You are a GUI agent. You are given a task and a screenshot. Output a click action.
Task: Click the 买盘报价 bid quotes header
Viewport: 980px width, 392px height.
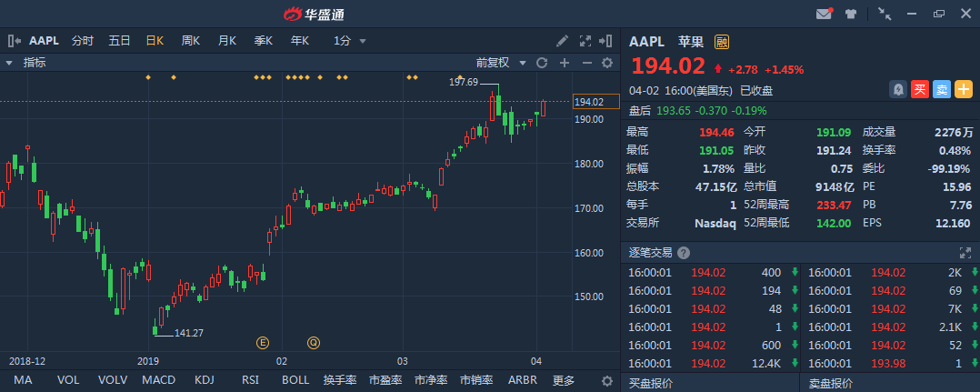(650, 383)
